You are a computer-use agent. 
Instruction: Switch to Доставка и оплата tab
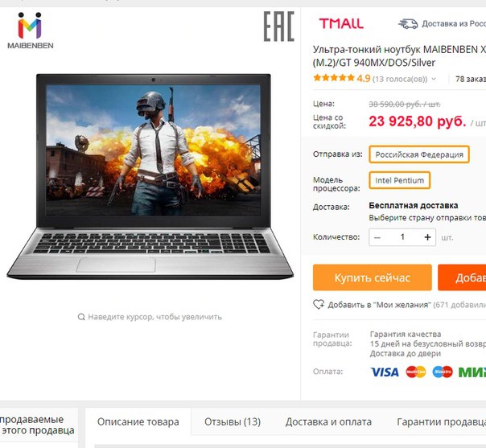328,421
